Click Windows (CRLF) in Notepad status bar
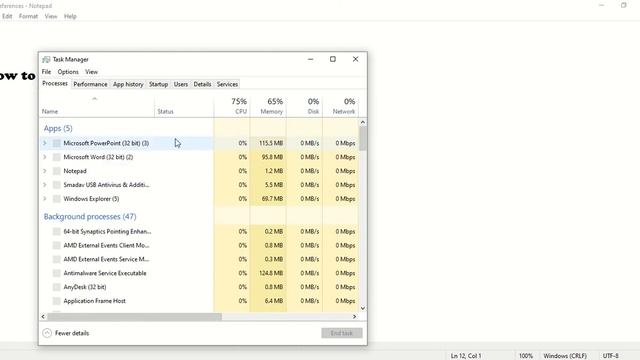This screenshot has height=360, width=640. point(565,356)
